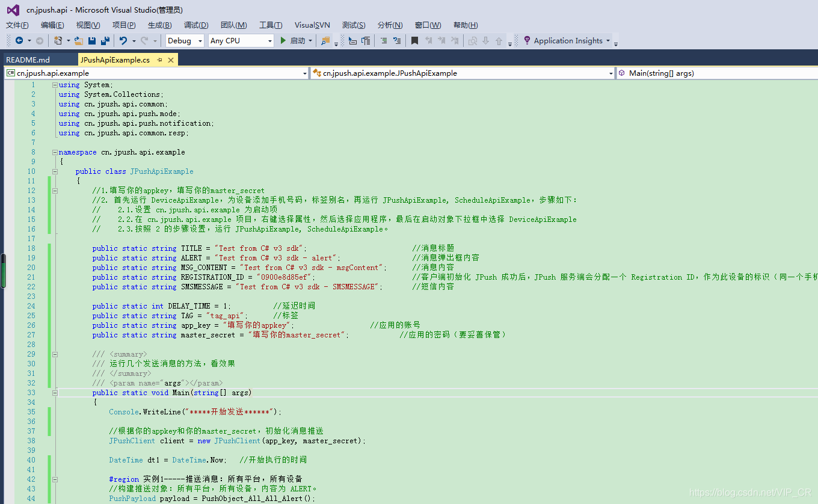Open the 文件(F) menu
The image size is (818, 504).
[x=17, y=25]
